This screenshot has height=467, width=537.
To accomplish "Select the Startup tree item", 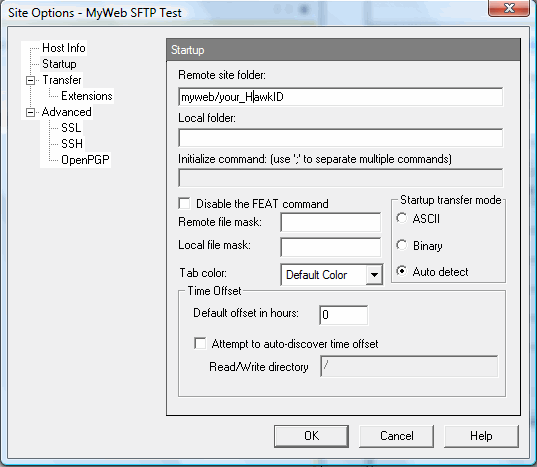I will 59,64.
